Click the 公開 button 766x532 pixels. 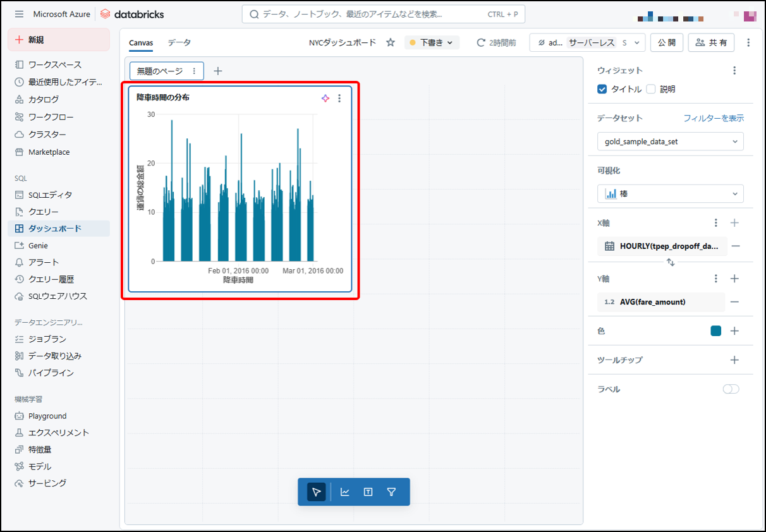pos(666,42)
